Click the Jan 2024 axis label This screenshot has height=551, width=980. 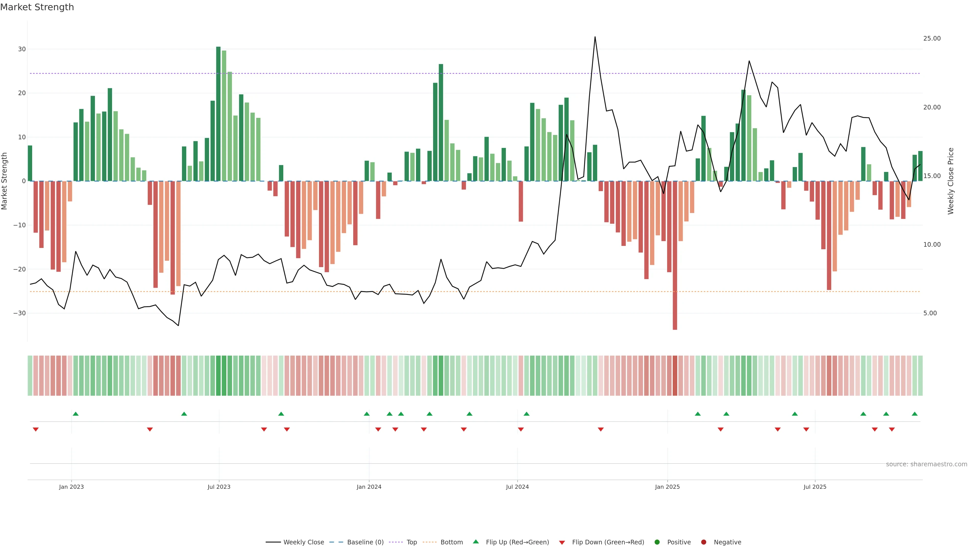click(x=369, y=487)
